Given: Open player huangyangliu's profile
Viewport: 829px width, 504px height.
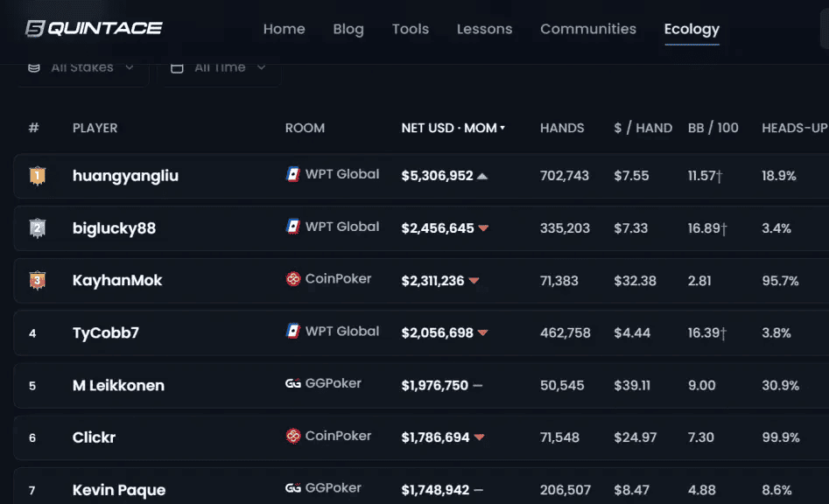Looking at the screenshot, I should (x=125, y=176).
